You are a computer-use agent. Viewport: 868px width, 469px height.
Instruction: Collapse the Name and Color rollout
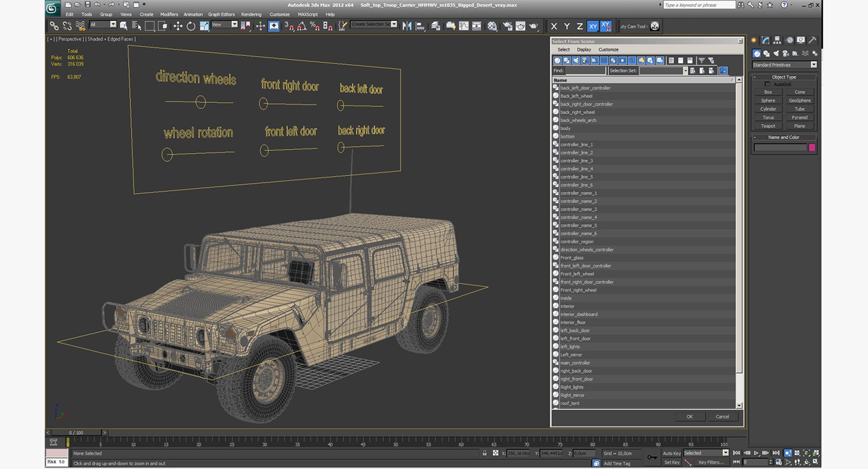tap(784, 137)
